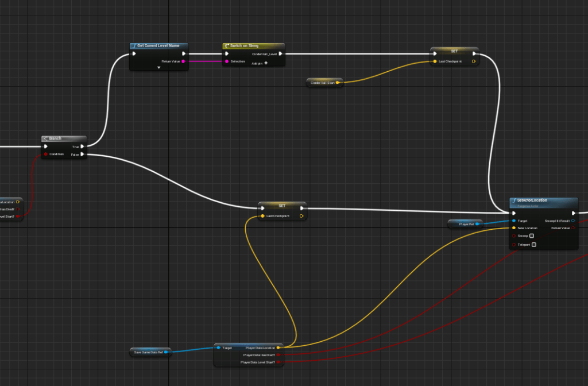Click the Branch node's False output pin
The image size is (588, 386).
click(83, 154)
